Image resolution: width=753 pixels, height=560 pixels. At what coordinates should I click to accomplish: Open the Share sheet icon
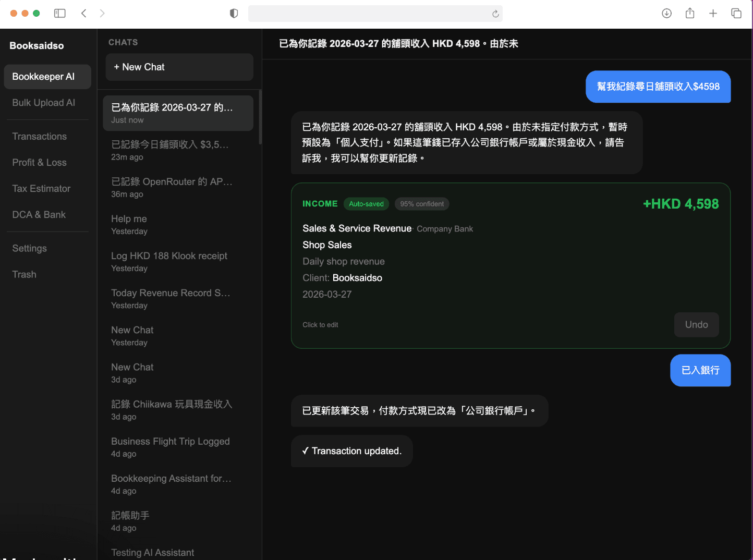689,13
